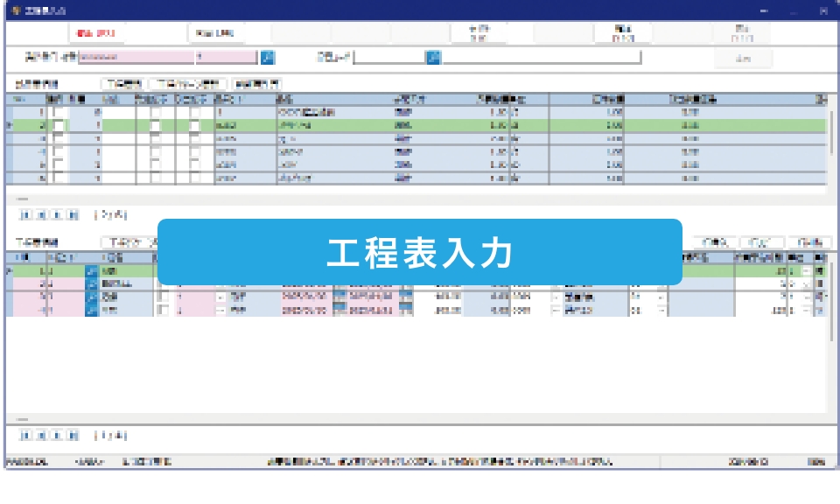
Task: Toggle the first checkbox in the highlighted green upper row
Action: click(x=59, y=126)
